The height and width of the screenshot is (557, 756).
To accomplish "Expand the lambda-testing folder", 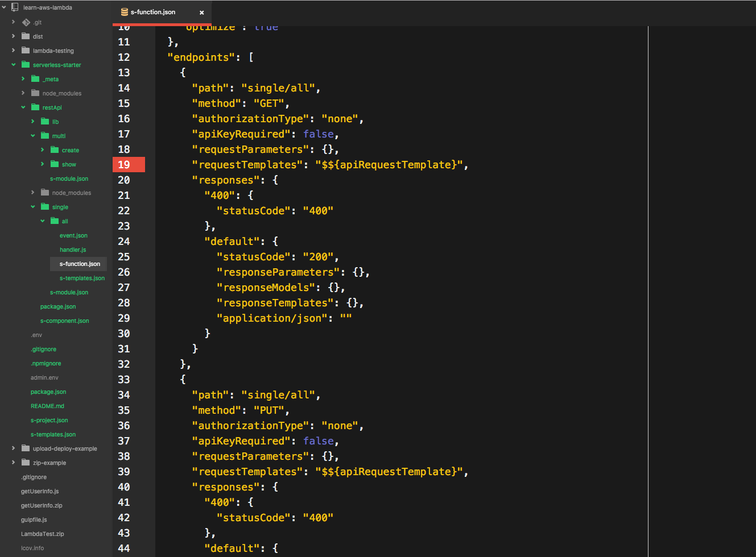I will (x=13, y=50).
